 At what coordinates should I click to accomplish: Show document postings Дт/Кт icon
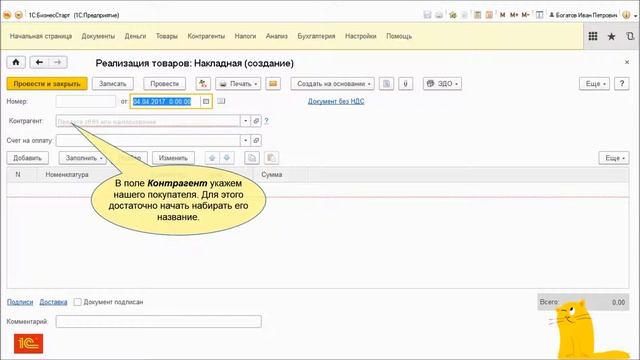pyautogui.click(x=203, y=84)
